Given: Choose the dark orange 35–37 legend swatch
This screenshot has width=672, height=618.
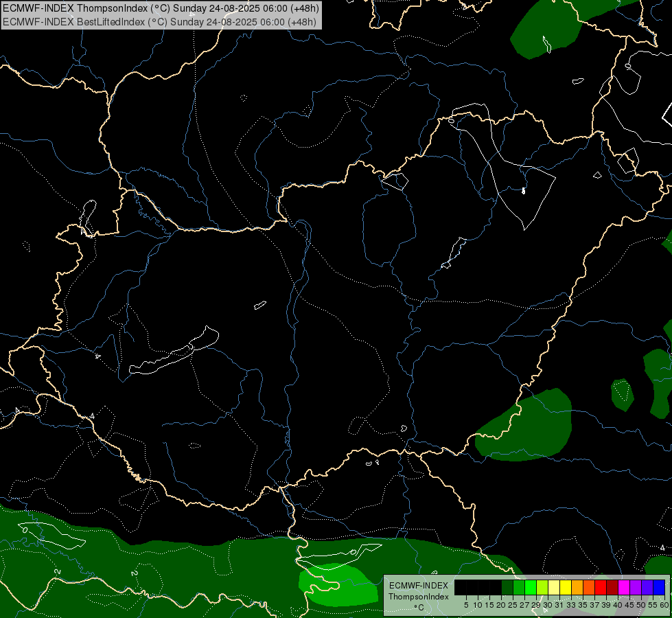Looking at the screenshot, I should pos(589,587).
